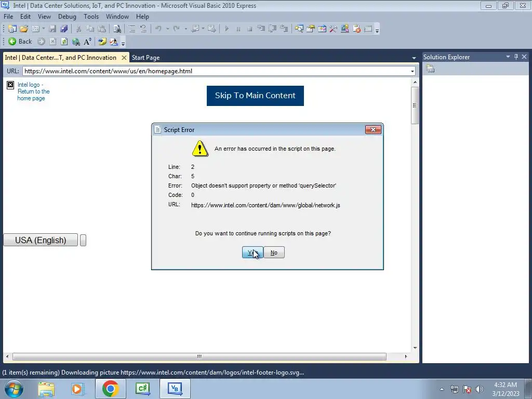This screenshot has width=532, height=399.
Task: Open Toolbox wrench and hammer icon
Action: tap(334, 29)
